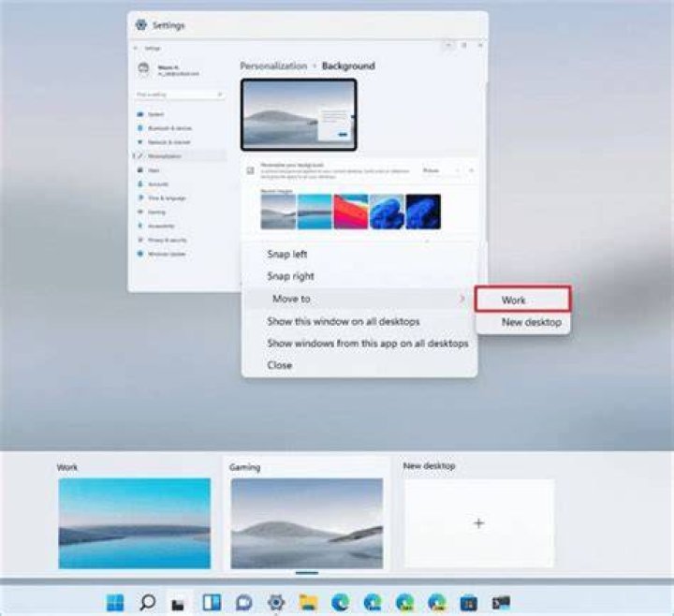Switch to the Gaming desktop thumbnail
The image size is (674, 616).
coord(307,523)
